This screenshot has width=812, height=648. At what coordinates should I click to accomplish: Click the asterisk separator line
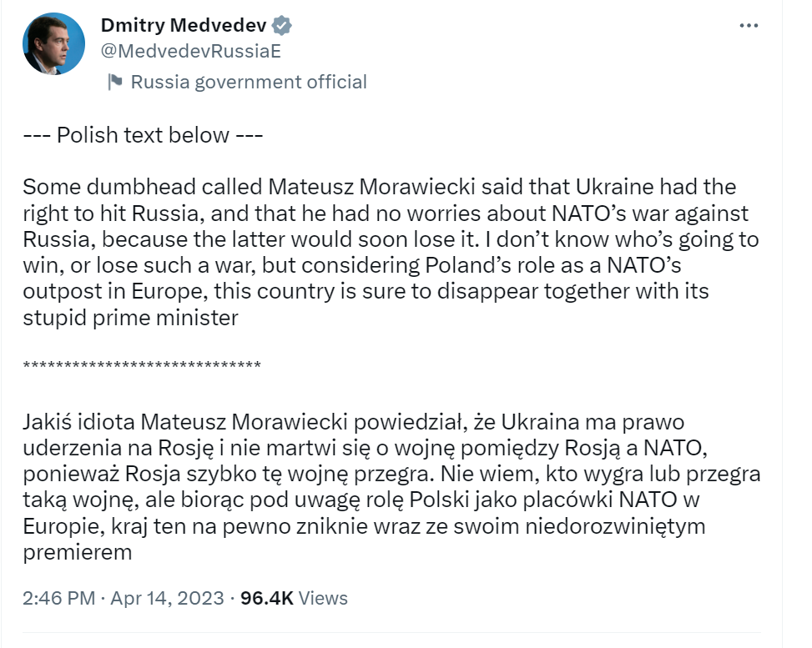click(x=142, y=365)
